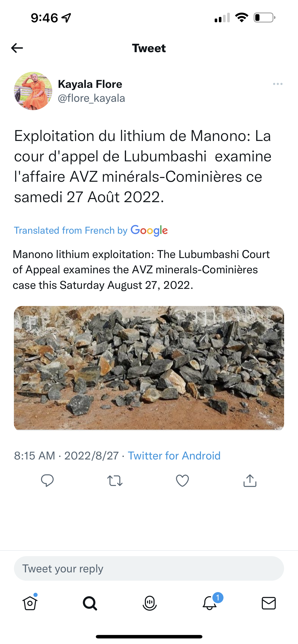
Task: Open the Messages envelope tab
Action: pos(269,603)
